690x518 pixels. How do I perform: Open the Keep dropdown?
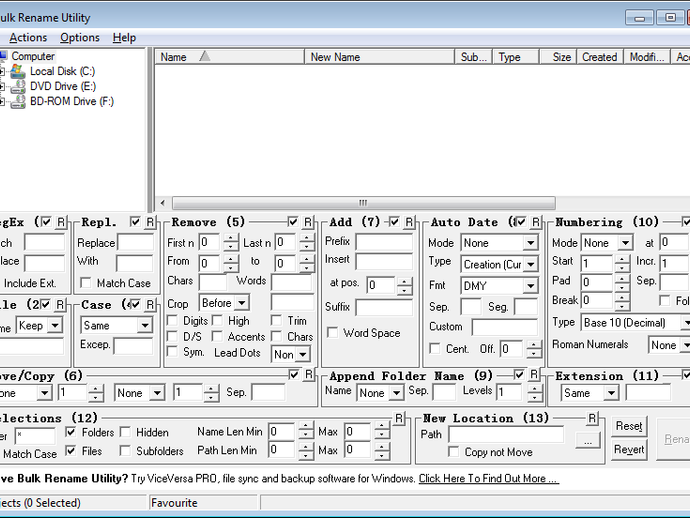[x=55, y=325]
